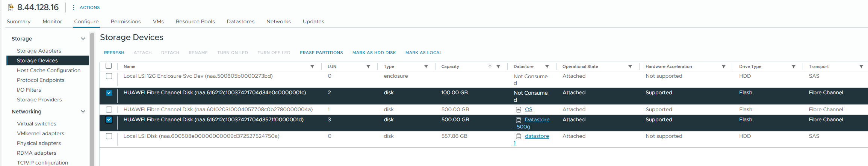The image size is (868, 166).
Task: Click the datastore icon beside Datastore_500g
Action: click(x=519, y=120)
